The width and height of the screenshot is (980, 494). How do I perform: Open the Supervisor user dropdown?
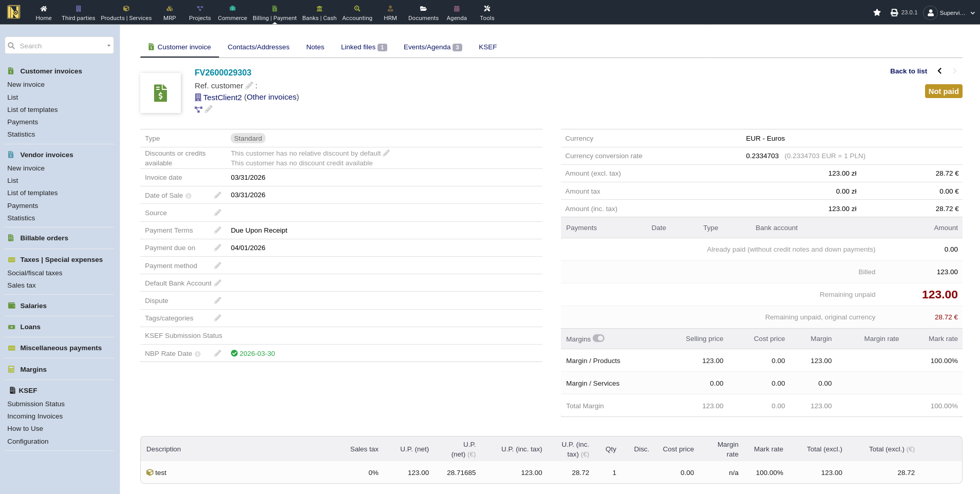[x=951, y=13]
